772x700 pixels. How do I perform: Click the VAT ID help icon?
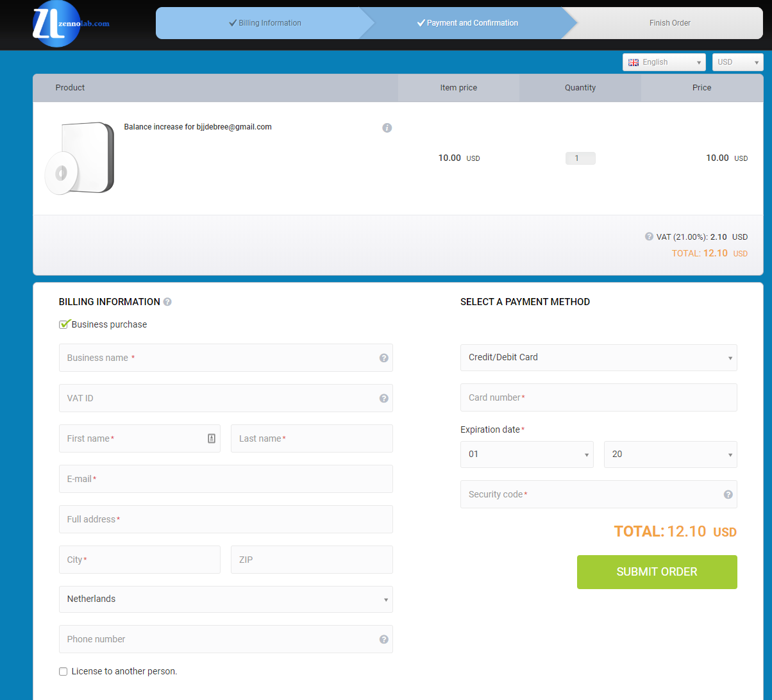click(x=383, y=398)
